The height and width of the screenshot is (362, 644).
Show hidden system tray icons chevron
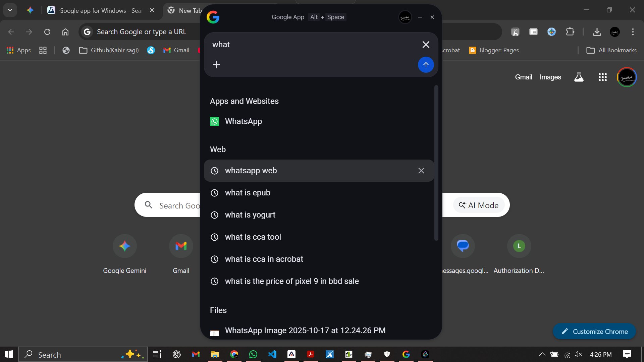(542, 354)
